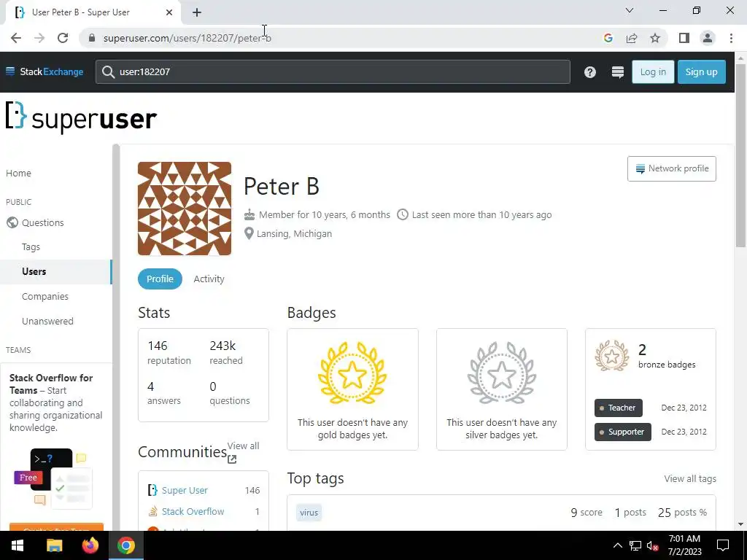747x560 pixels.
Task: Open the Windows Start menu
Action: (x=18, y=545)
